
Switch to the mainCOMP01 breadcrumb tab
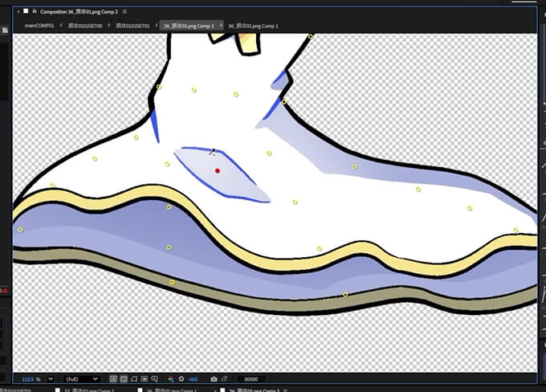(x=39, y=26)
